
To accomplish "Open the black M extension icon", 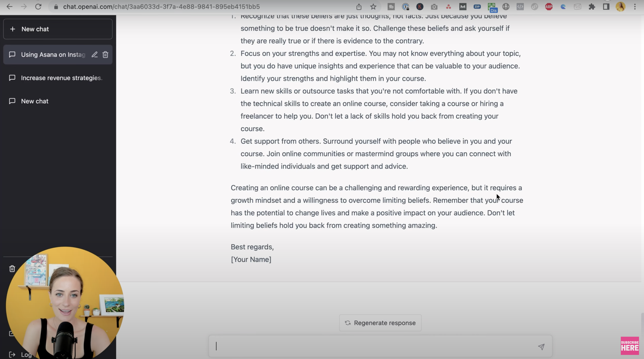I will (x=463, y=7).
